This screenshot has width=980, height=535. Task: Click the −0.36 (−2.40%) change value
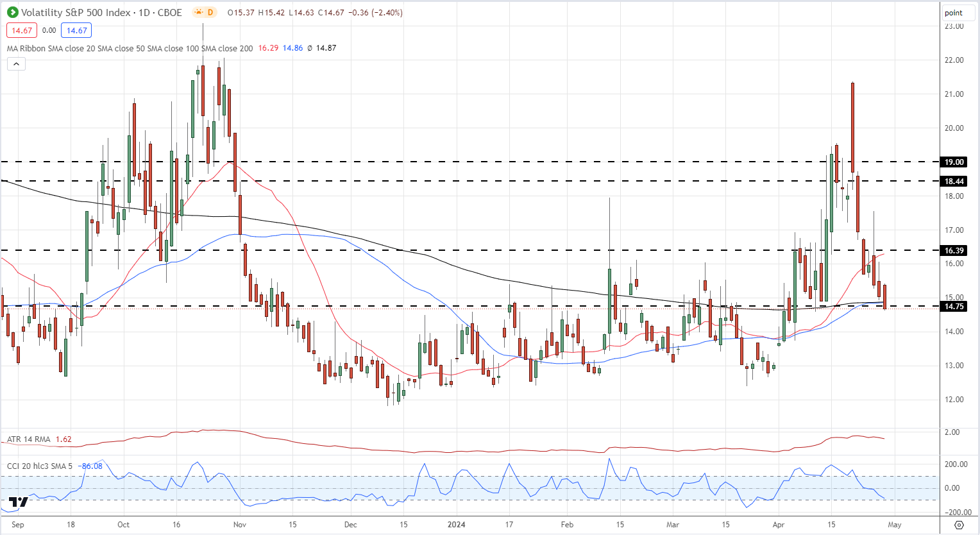coord(375,12)
